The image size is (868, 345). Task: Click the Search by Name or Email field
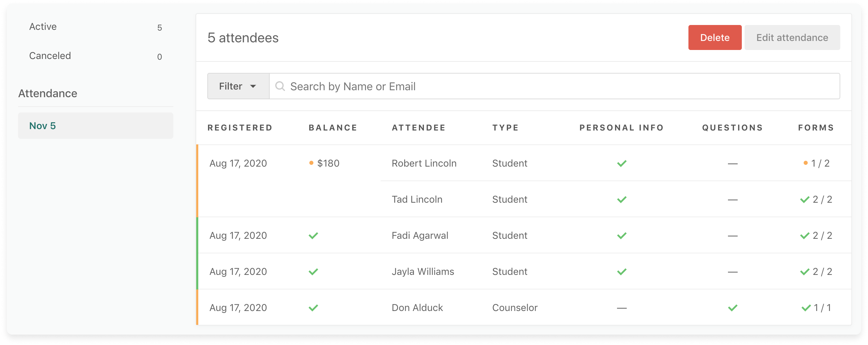tap(381, 86)
